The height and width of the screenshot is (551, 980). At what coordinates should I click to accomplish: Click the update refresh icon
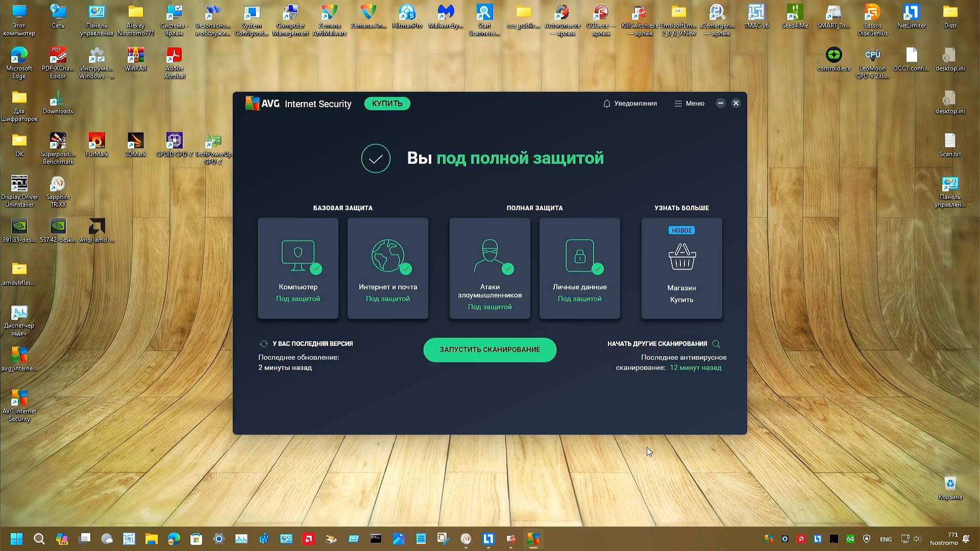tap(263, 343)
